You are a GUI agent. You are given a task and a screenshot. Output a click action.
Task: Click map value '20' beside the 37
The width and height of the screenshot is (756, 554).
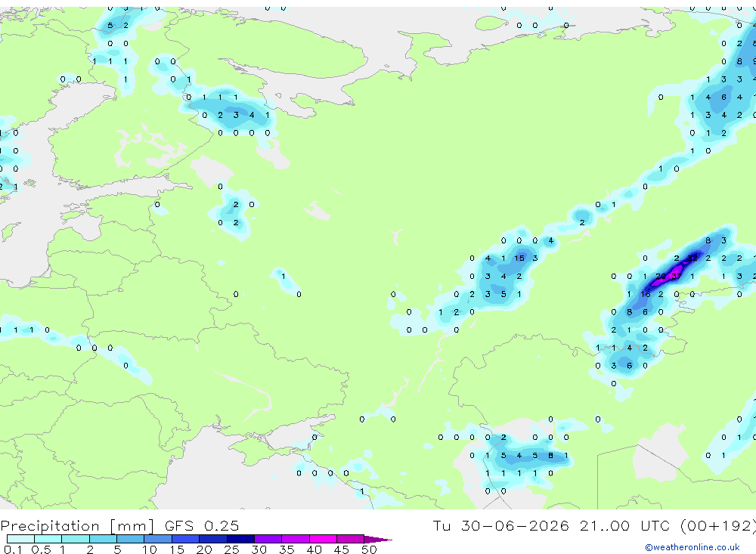pyautogui.click(x=661, y=277)
